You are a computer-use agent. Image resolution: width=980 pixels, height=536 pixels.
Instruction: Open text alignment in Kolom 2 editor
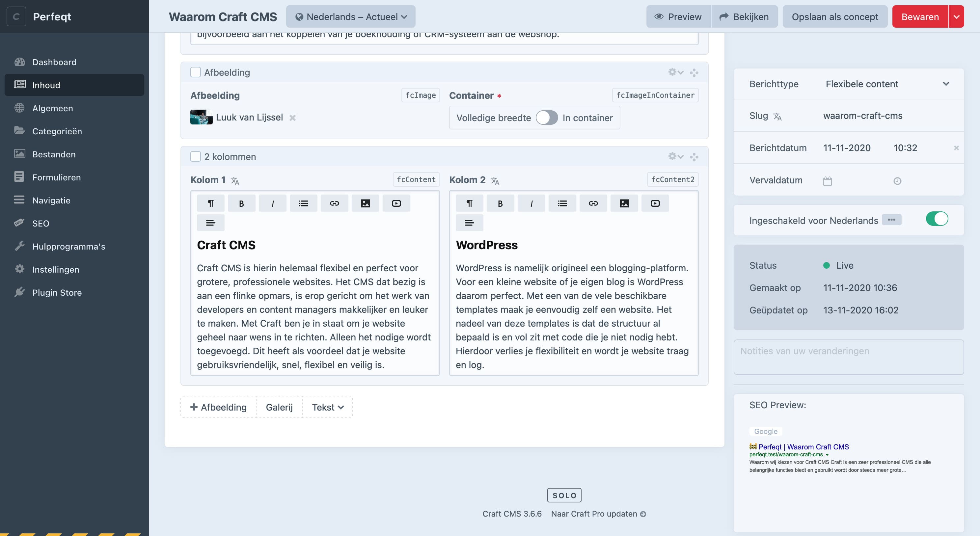tap(470, 223)
